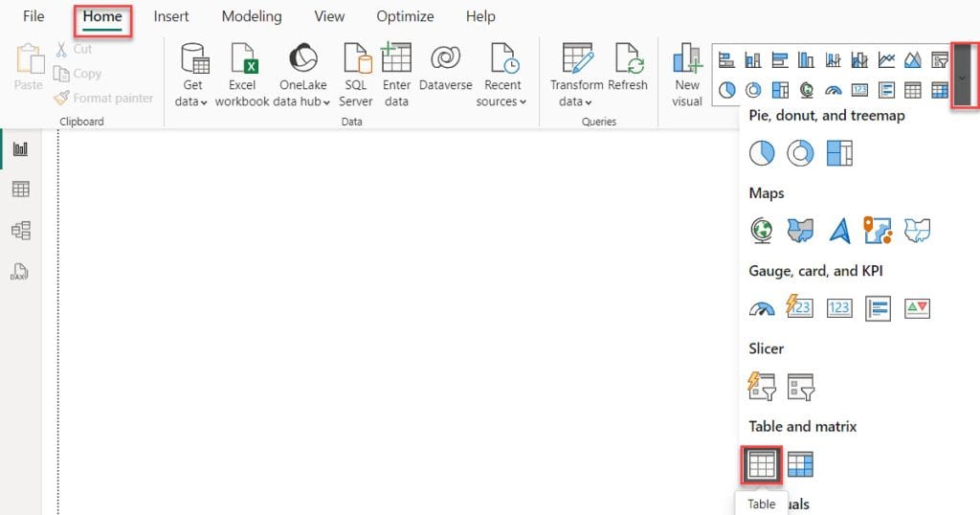Viewport: 980px width, 515px height.
Task: Select globe map visual in ribbon gallery
Action: coord(806,90)
